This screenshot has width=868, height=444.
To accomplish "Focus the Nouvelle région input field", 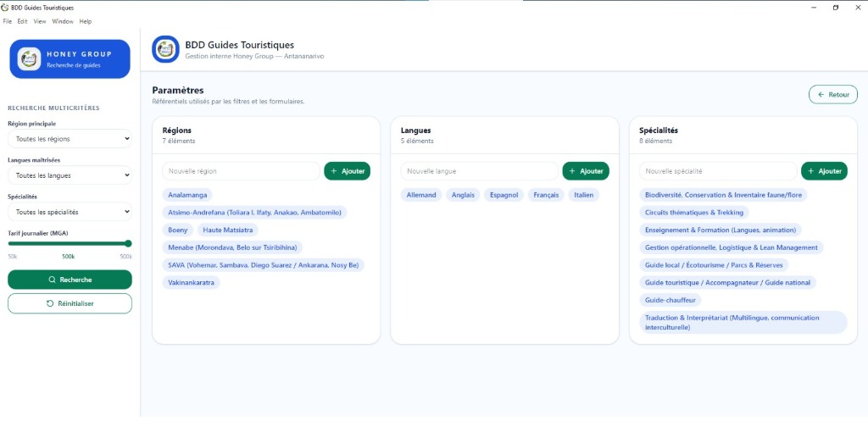I will (241, 171).
